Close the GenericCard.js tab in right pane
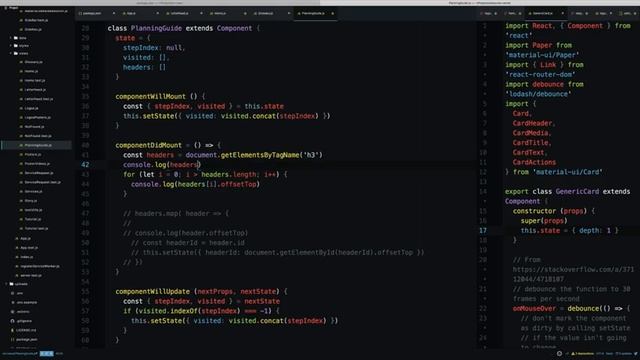640x360 pixels. [562, 13]
